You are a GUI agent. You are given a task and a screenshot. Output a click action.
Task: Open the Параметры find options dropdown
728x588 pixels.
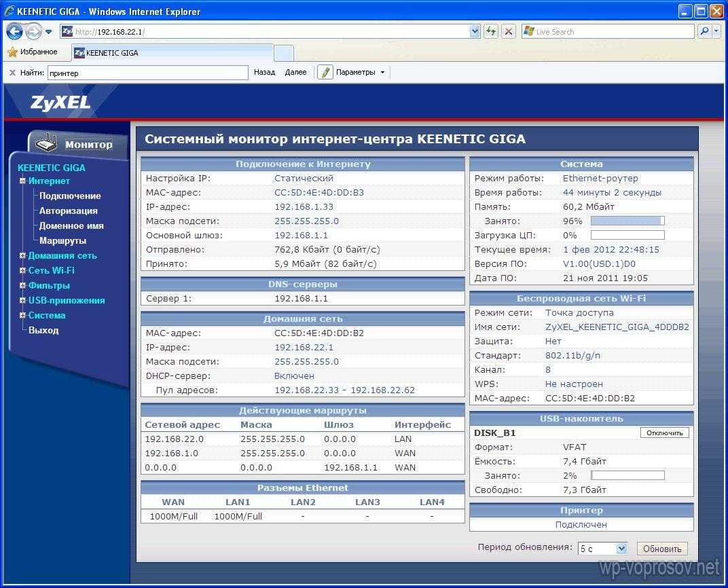[x=360, y=73]
